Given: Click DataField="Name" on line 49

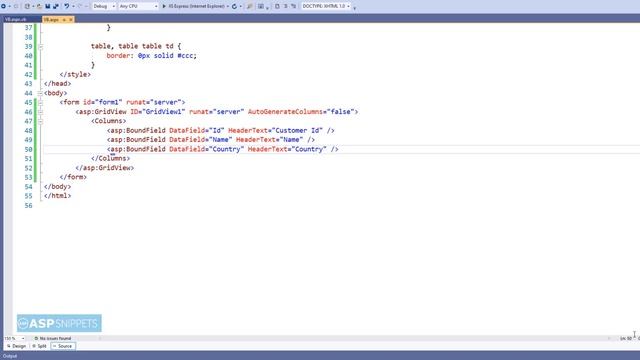Looking at the screenshot, I should [x=200, y=140].
